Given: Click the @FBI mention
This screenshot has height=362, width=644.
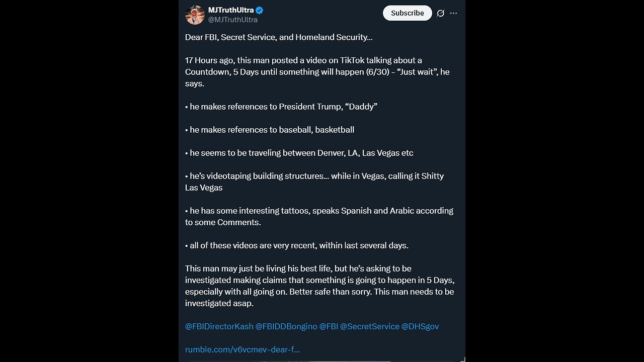Looking at the screenshot, I should 329,326.
